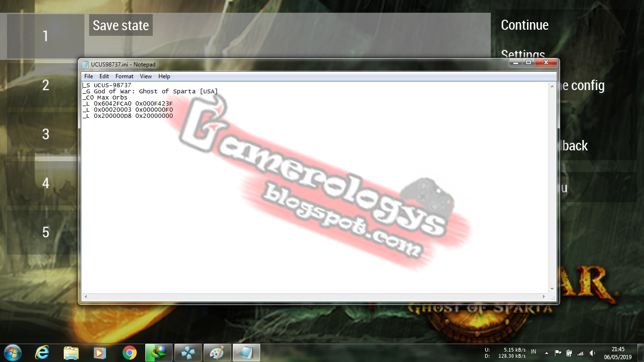The height and width of the screenshot is (362, 644).
Task: Click Notepad horizontal scrollbar right arrow
Action: (x=544, y=297)
